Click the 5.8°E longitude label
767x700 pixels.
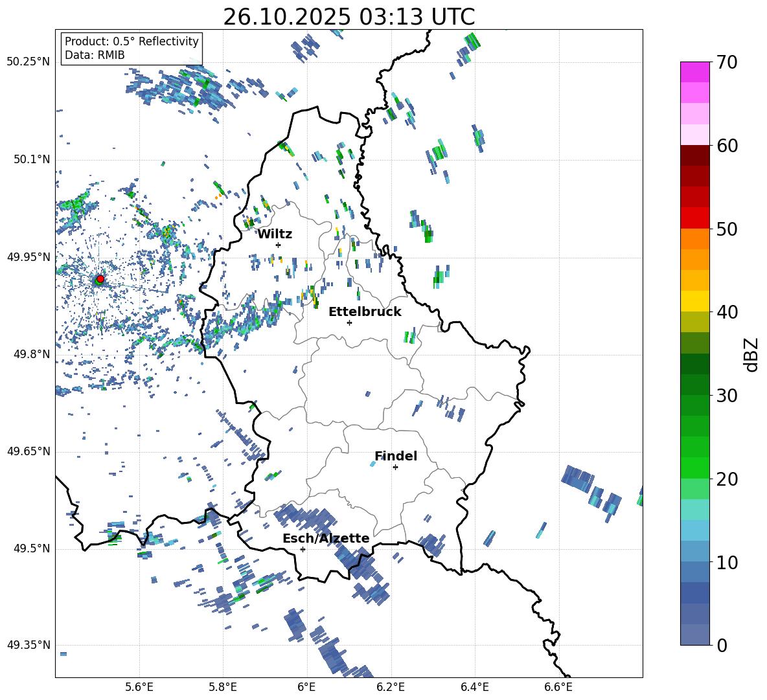pyautogui.click(x=223, y=687)
